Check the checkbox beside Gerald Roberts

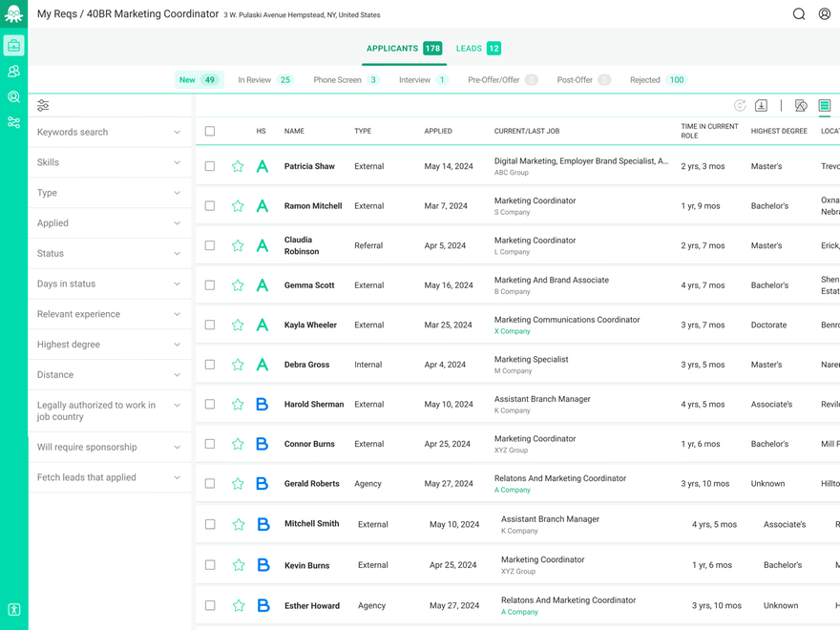pos(210,483)
